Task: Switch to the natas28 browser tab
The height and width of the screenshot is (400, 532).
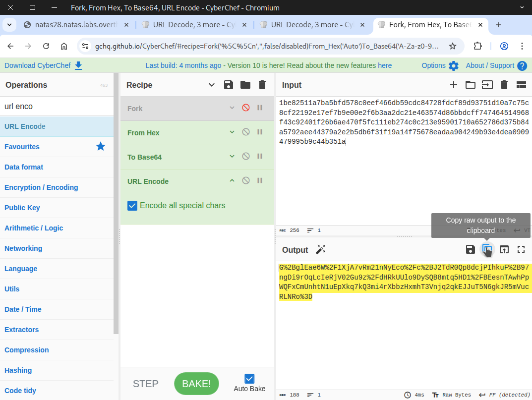Action: click(74, 25)
